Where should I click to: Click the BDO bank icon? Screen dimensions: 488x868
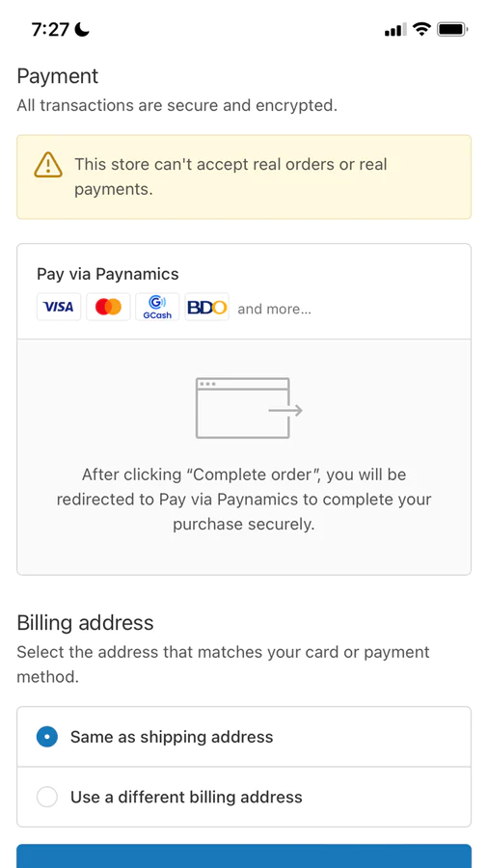pos(207,307)
